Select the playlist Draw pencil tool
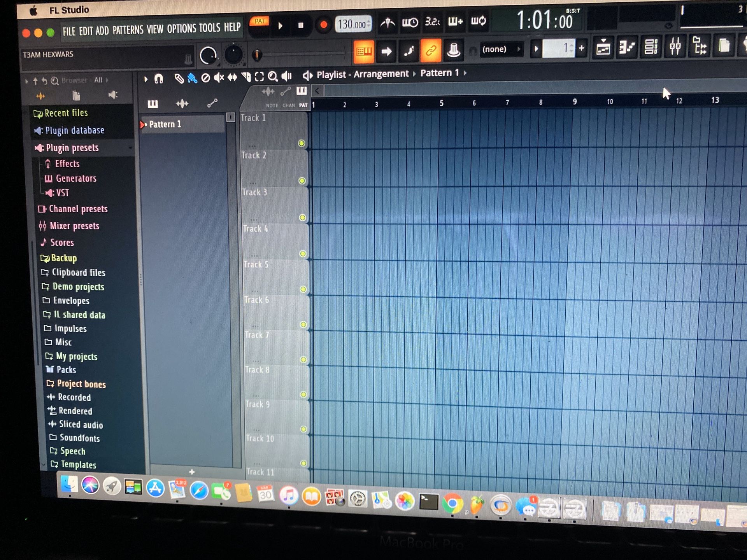Screen dimensions: 747x560 [x=179, y=79]
